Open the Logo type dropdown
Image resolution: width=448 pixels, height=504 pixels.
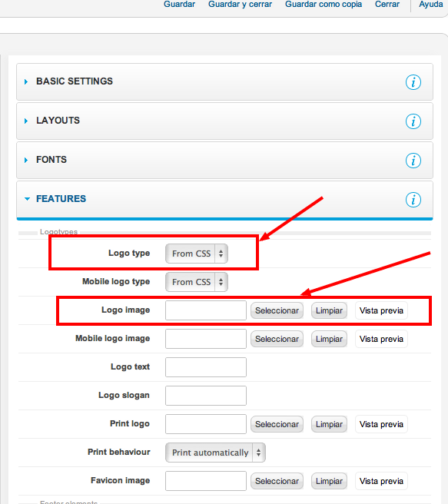[197, 254]
